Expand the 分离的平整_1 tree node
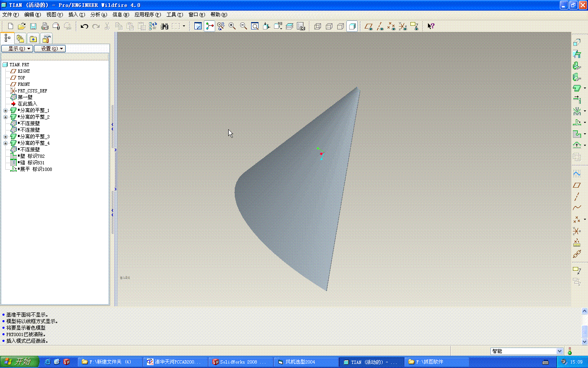Screen dimensions: 588x368 click(x=5, y=110)
